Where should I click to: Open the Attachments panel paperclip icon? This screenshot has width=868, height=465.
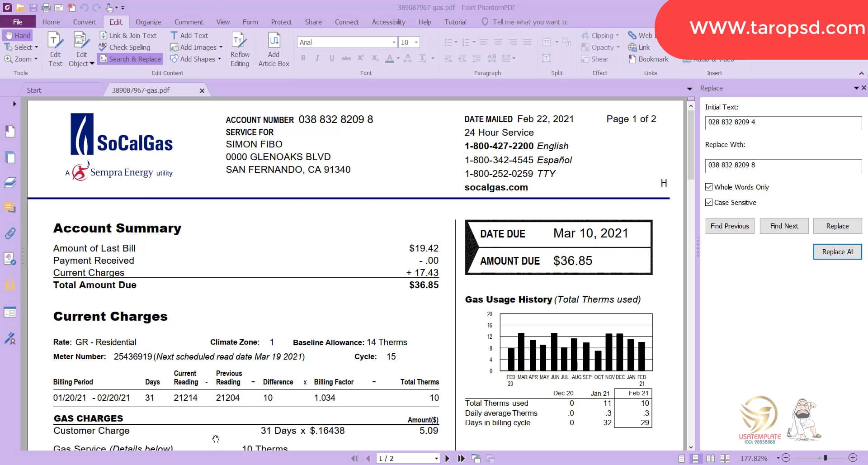(10, 233)
